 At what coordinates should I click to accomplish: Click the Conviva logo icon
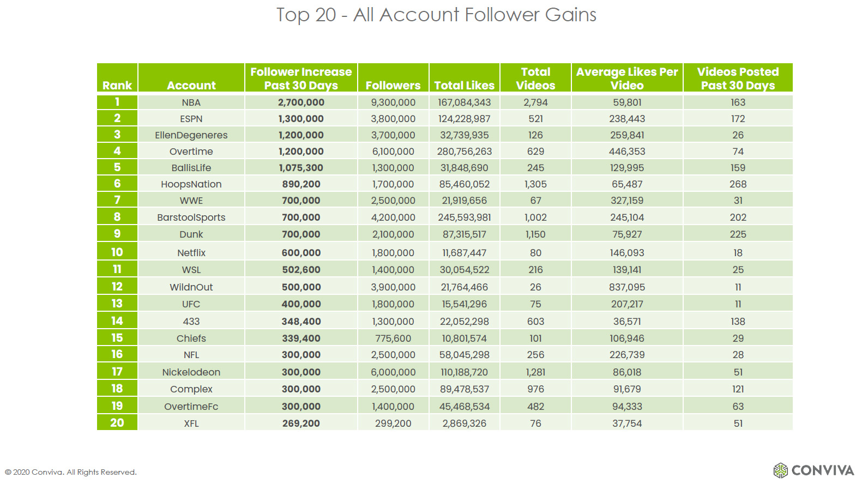pos(780,470)
